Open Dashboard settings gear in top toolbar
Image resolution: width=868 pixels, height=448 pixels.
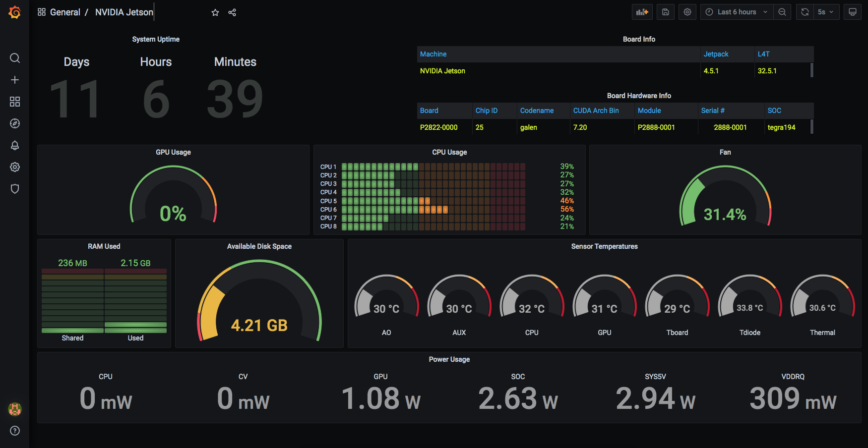click(687, 12)
